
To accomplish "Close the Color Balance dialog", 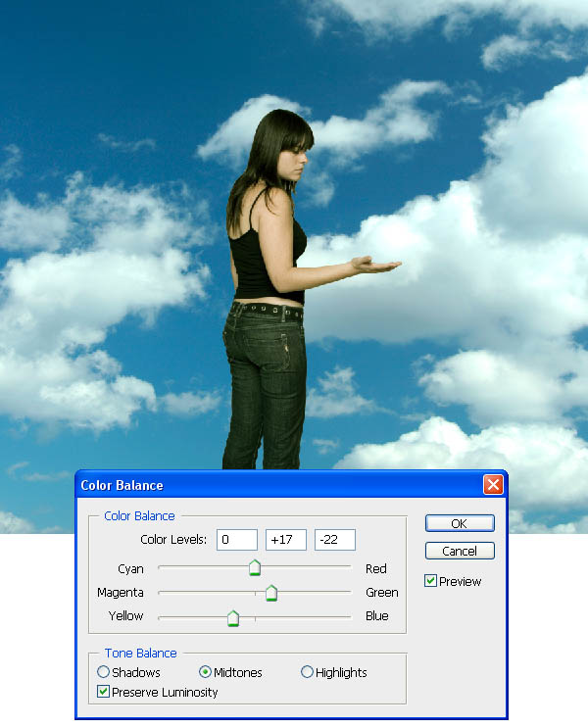I will coord(493,485).
